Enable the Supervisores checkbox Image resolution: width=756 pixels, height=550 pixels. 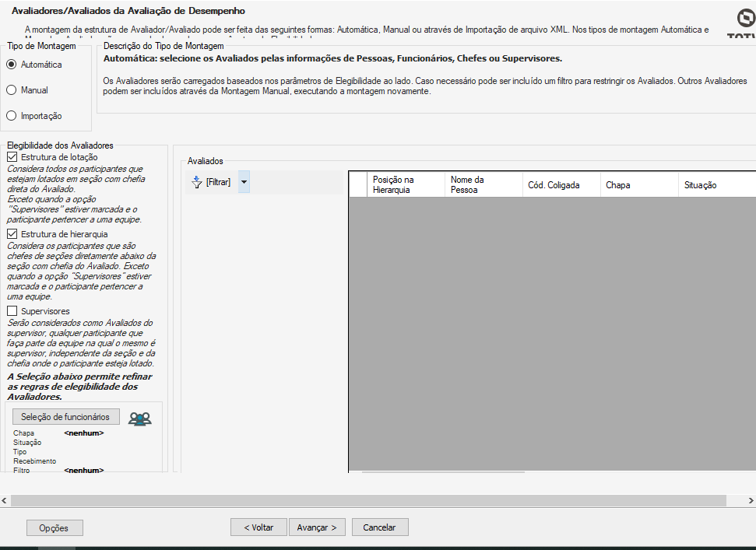coord(12,311)
